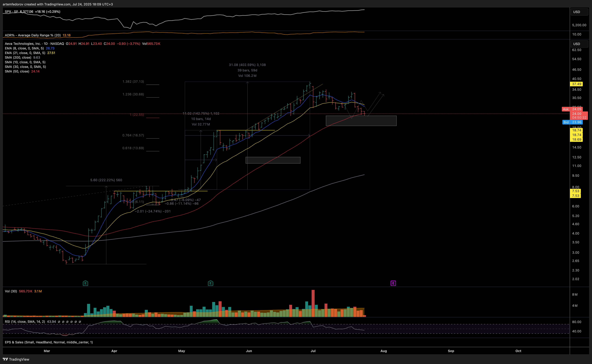Click the 31.08 (402.59%) 3,108 measurement label
This screenshot has width=592, height=364.
pyautogui.click(x=247, y=65)
